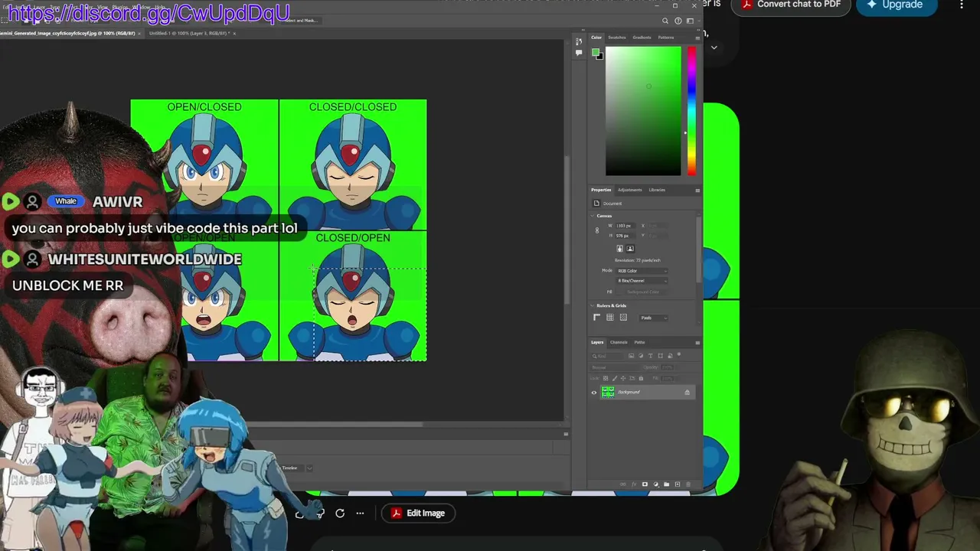This screenshot has height=551, width=980.
Task: Create a new group folder icon
Action: (666, 484)
